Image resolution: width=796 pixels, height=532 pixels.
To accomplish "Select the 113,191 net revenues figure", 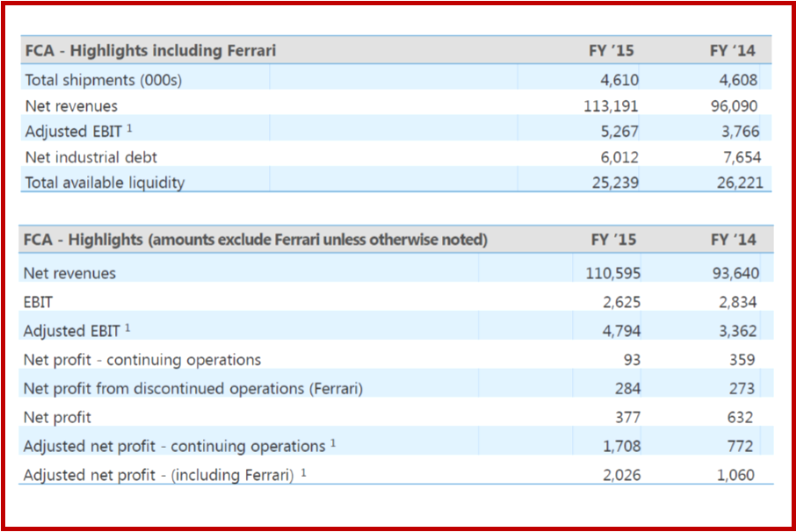I will [x=611, y=106].
